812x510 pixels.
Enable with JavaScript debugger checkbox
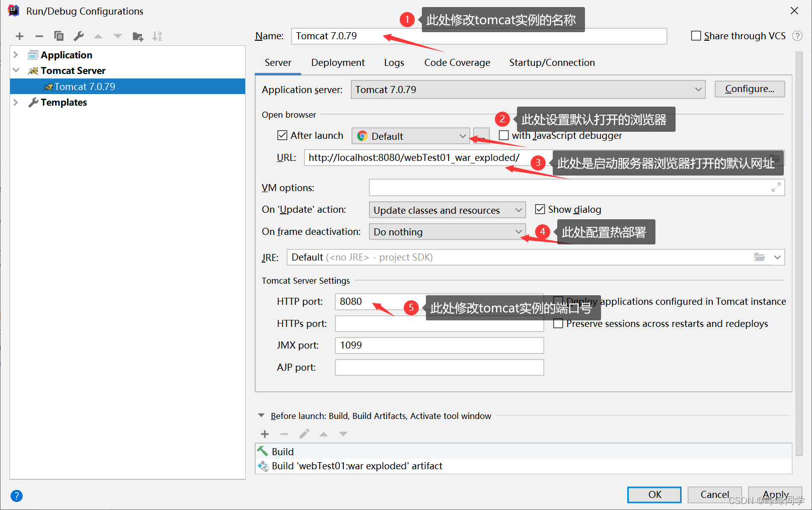[504, 135]
